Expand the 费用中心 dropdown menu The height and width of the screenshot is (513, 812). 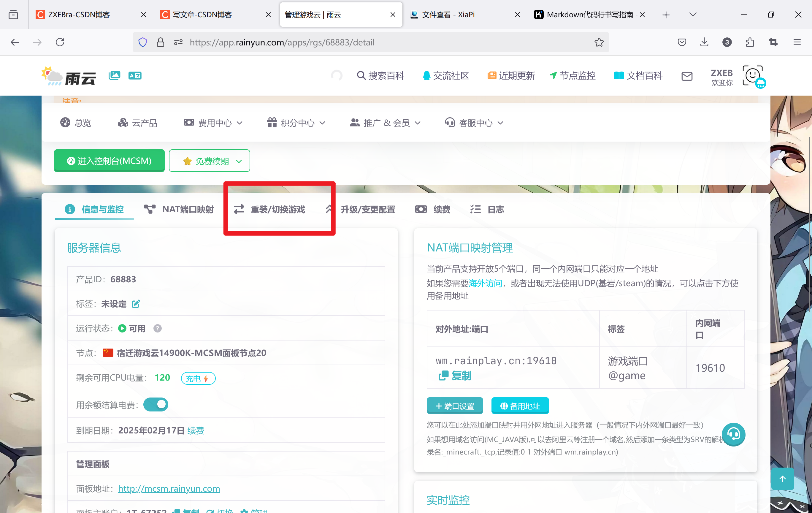coord(213,123)
